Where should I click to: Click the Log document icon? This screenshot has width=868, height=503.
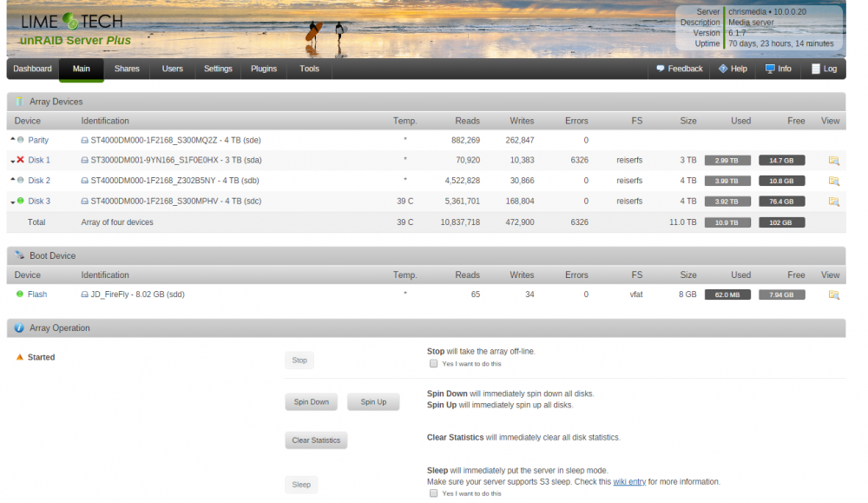[x=815, y=69]
